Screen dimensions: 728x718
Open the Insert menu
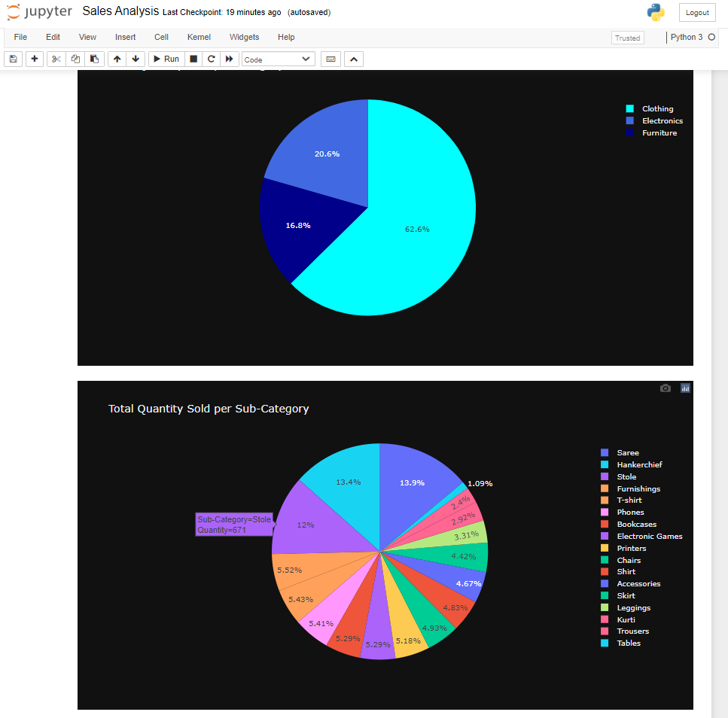pyautogui.click(x=126, y=37)
